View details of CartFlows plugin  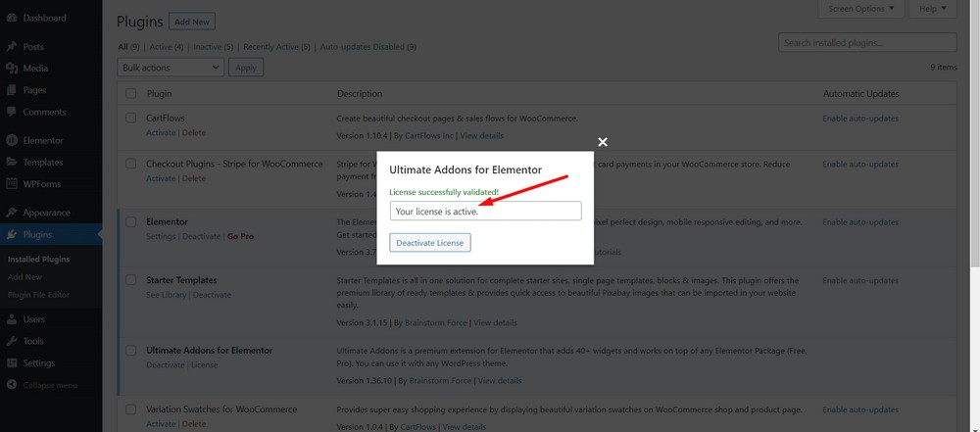coord(482,135)
